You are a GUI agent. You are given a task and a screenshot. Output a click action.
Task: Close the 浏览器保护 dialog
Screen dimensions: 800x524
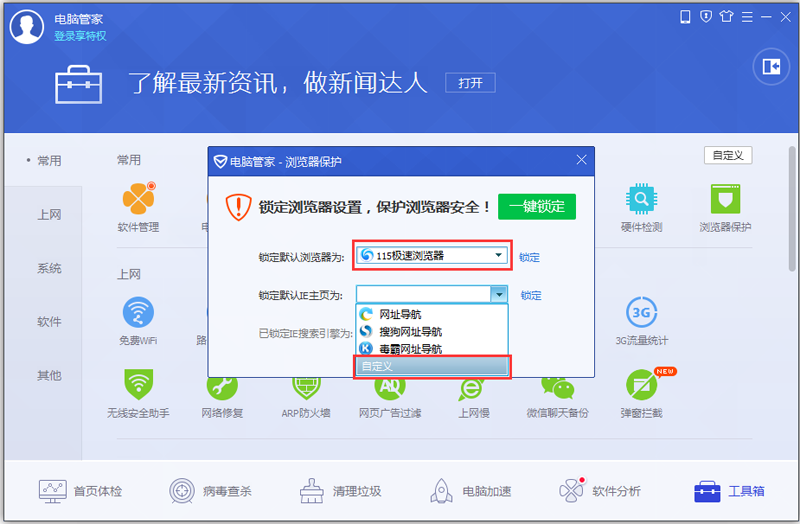tap(581, 160)
